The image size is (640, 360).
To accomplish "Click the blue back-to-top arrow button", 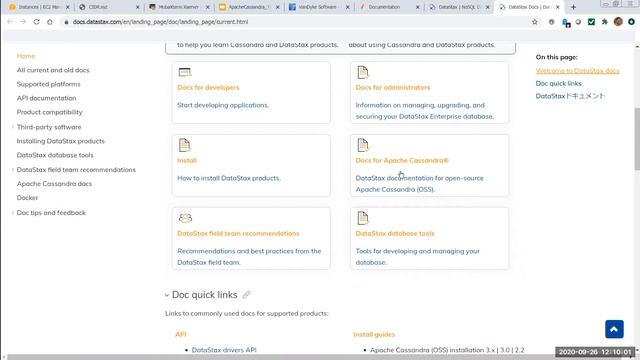I will pyautogui.click(x=614, y=329).
